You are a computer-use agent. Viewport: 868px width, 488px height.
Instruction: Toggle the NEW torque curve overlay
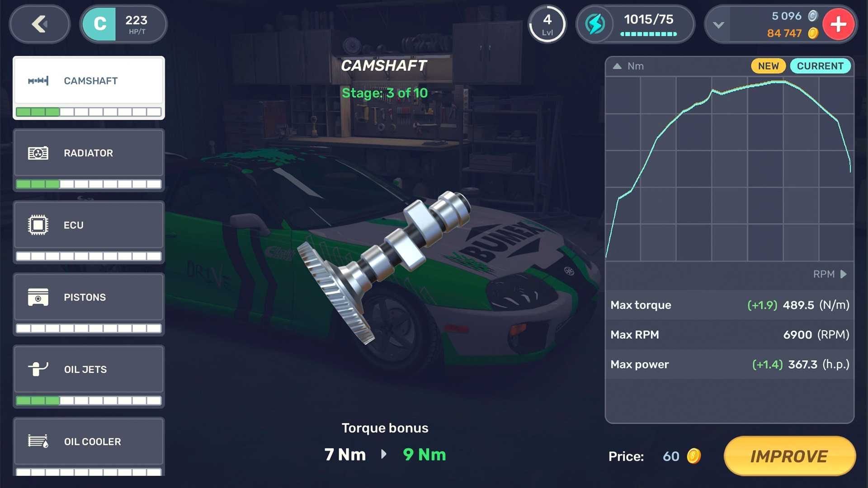click(x=769, y=65)
